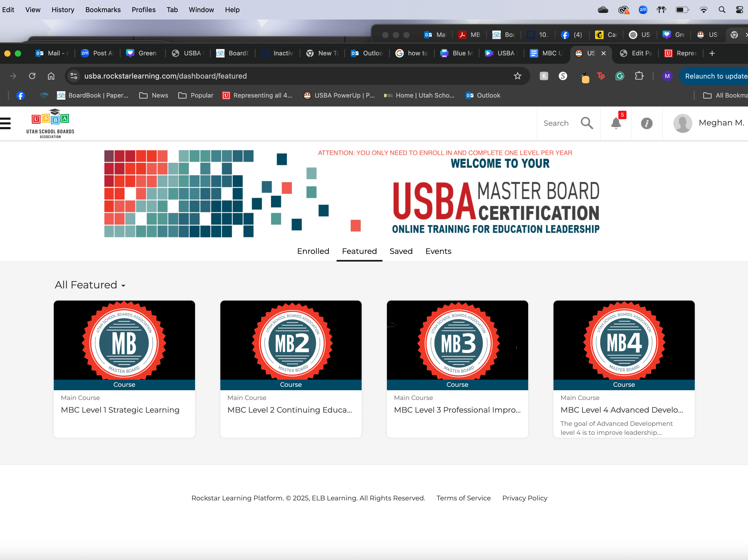Click the MB Level 1 badge thumbnail
The image size is (748, 560).
point(124,340)
